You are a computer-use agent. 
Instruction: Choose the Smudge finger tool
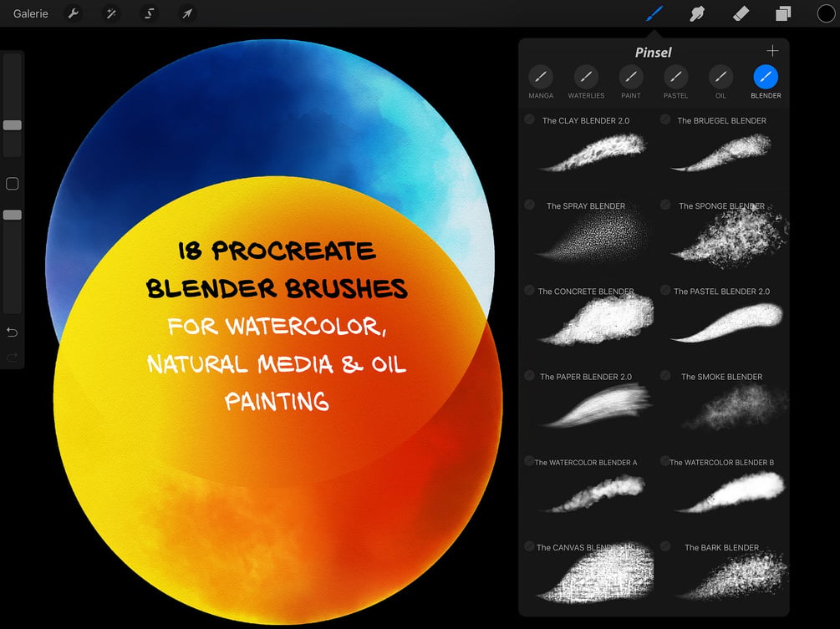click(697, 13)
